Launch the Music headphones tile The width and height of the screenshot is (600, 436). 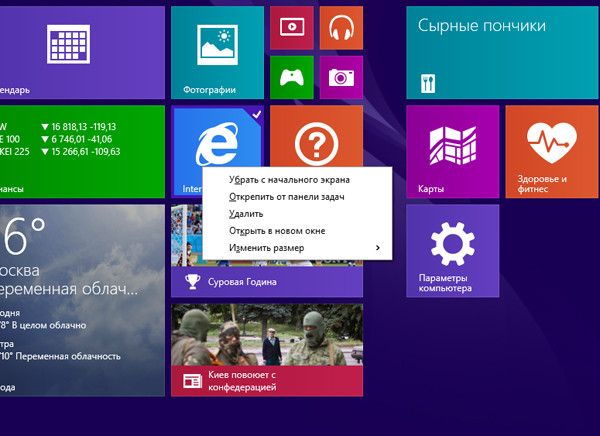tap(341, 28)
